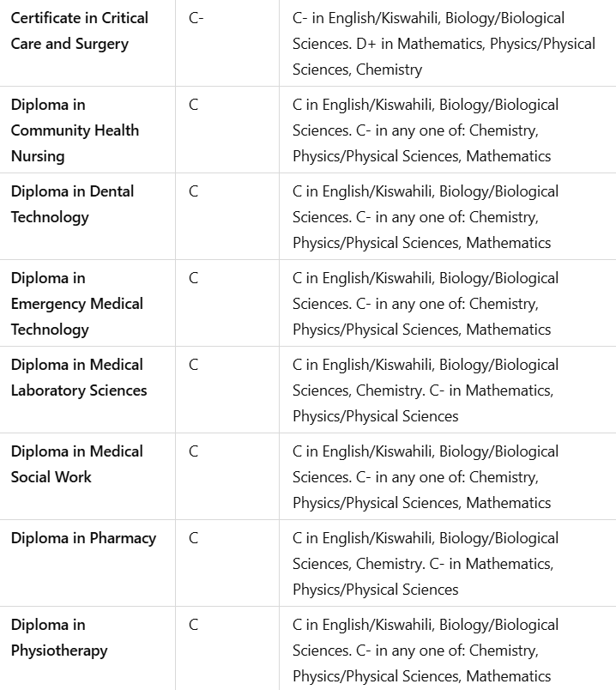Select the Diploma in Emergency Medical Technology name

(x=76, y=304)
